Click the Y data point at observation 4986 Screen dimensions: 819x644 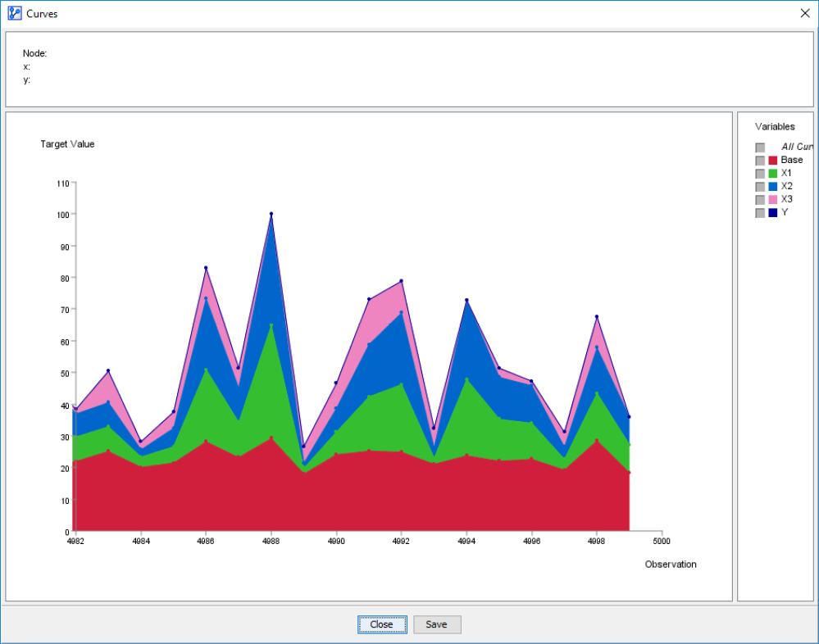click(x=206, y=268)
